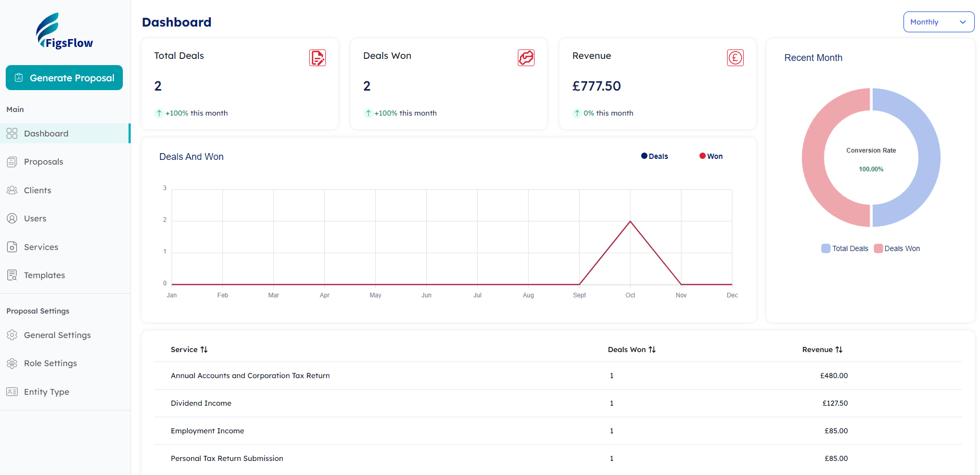Open the Monthly period dropdown

pyautogui.click(x=938, y=22)
